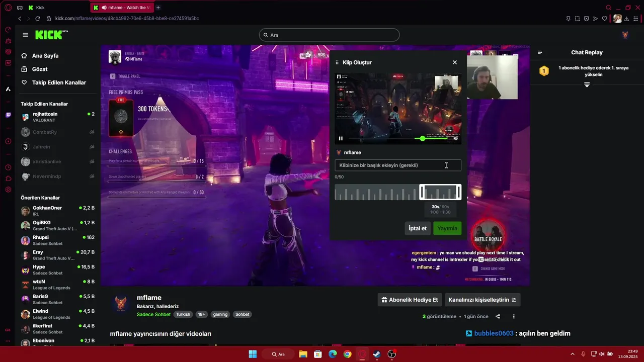Image resolution: width=644 pixels, height=362 pixels.
Task: Open video more options menu
Action: click(514, 316)
